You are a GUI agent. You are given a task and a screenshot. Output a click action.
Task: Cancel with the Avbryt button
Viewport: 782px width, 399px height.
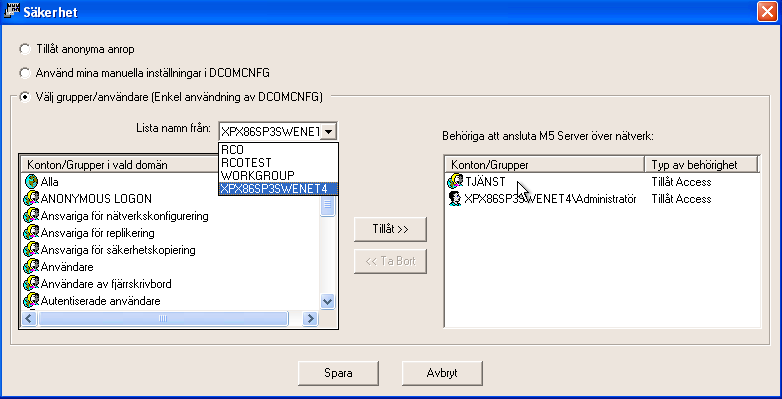click(x=442, y=373)
